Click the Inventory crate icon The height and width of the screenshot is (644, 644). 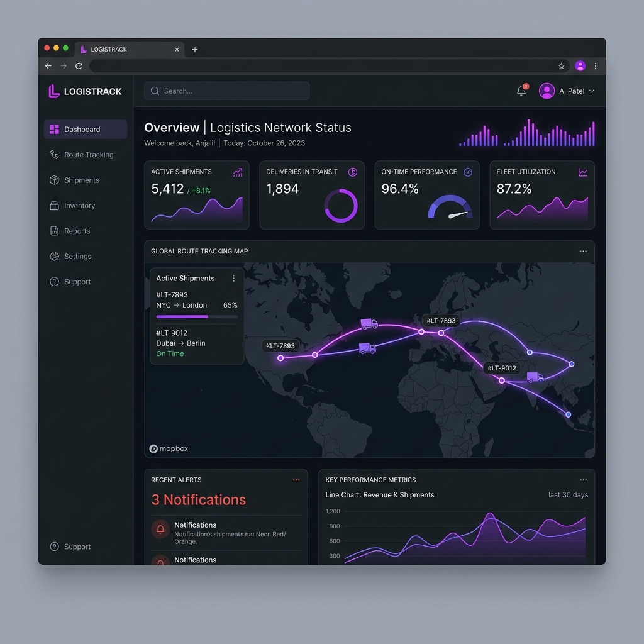click(54, 206)
